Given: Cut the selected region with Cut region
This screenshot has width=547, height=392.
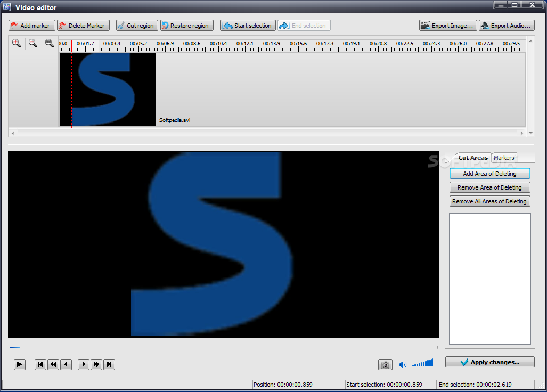Looking at the screenshot, I should 137,26.
